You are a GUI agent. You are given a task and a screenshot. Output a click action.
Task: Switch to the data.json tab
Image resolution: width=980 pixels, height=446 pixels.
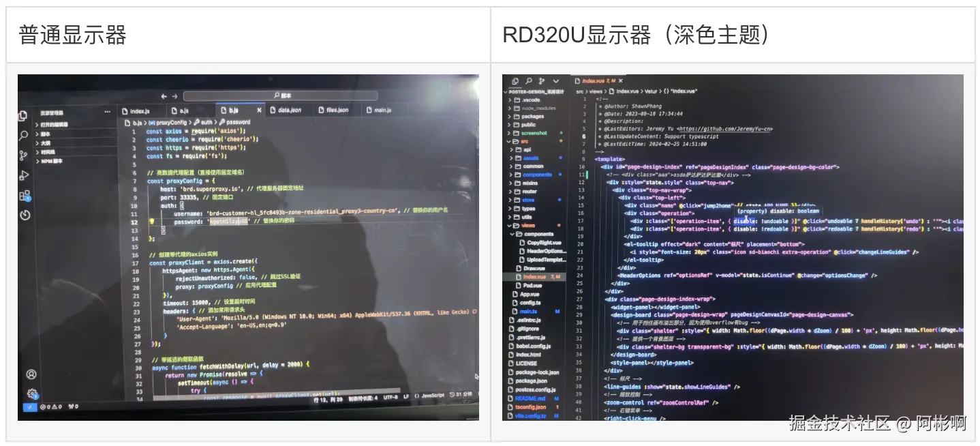(x=289, y=110)
